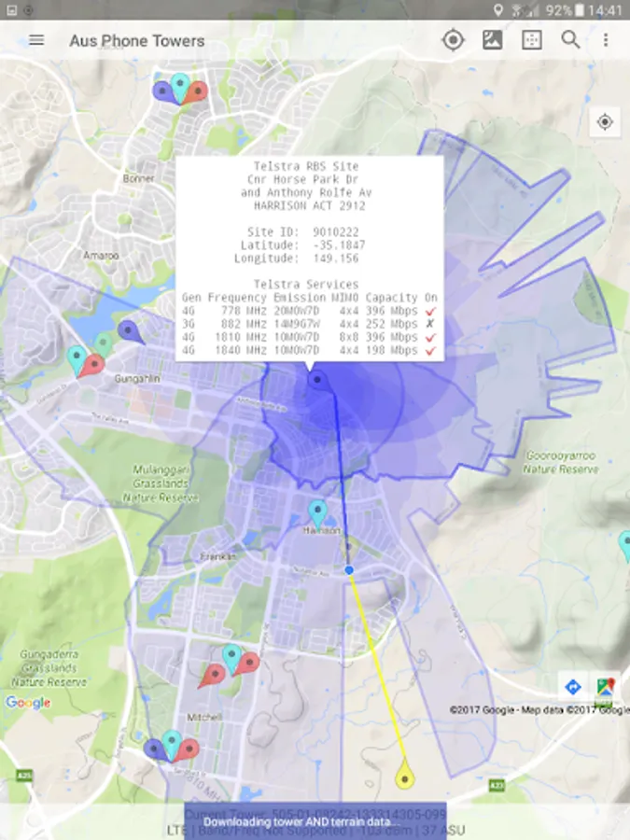Open the search magnifier icon

click(x=570, y=39)
